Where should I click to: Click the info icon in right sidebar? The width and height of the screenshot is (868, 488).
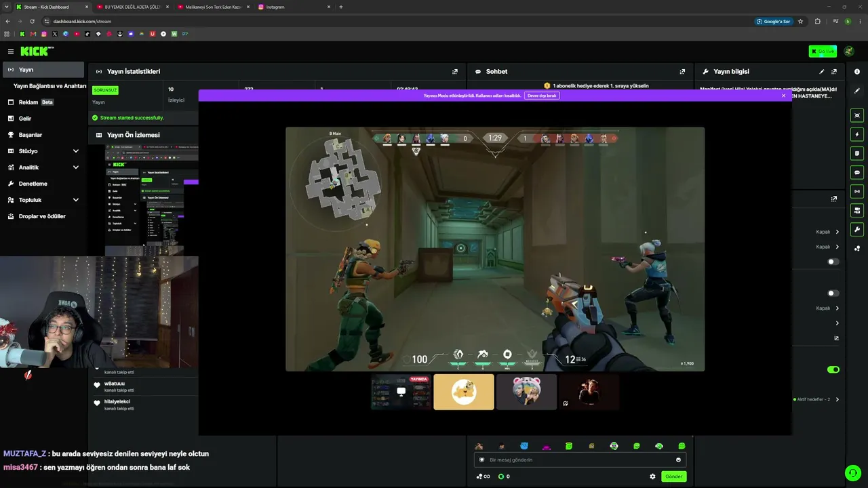[x=857, y=71]
